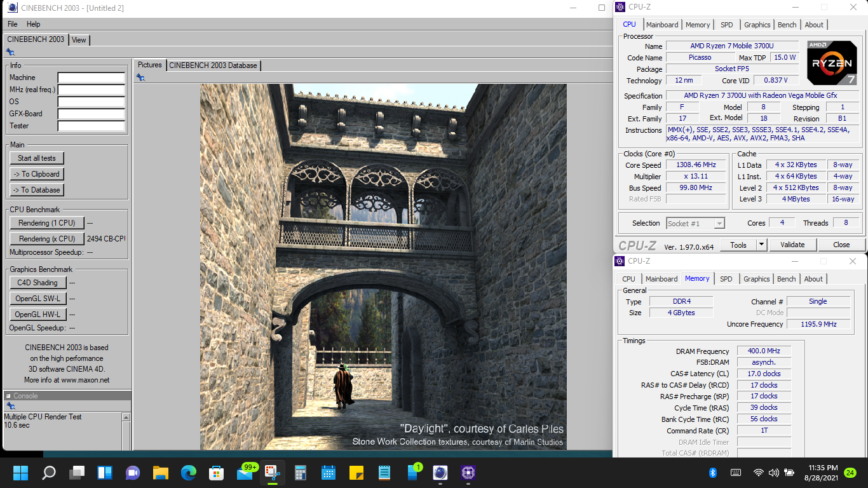This screenshot has width=868, height=488.
Task: Open notification center with 24 badge
Action: (x=850, y=473)
